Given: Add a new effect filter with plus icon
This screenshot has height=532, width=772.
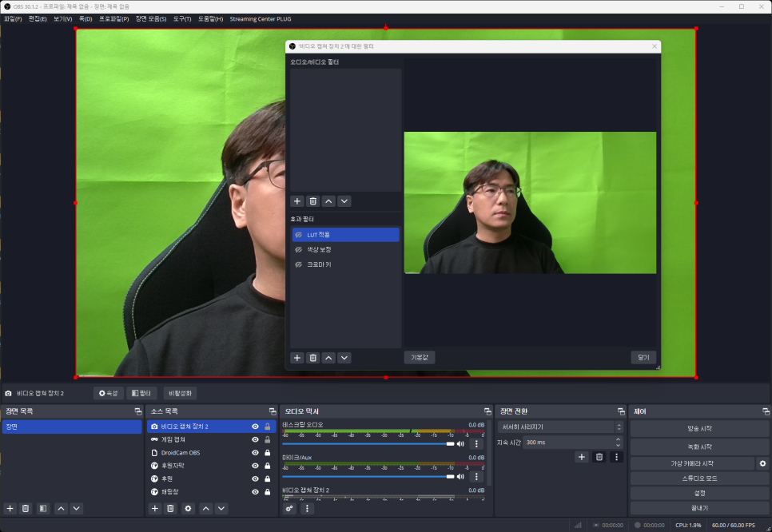Looking at the screenshot, I should pos(297,358).
